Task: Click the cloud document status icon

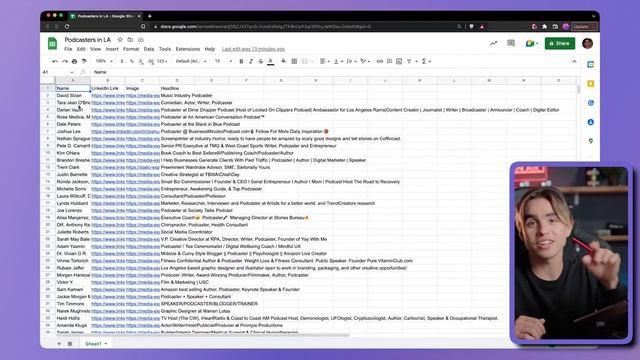Action: click(141, 40)
